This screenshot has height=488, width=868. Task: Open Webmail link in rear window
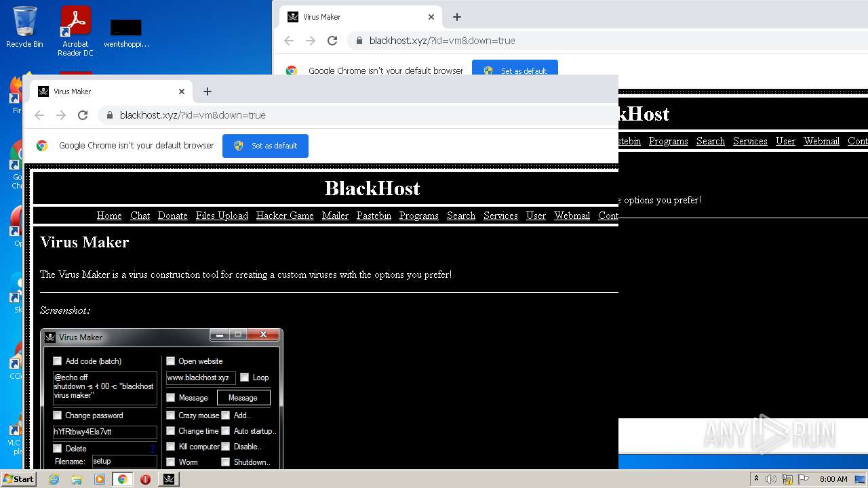coord(821,141)
